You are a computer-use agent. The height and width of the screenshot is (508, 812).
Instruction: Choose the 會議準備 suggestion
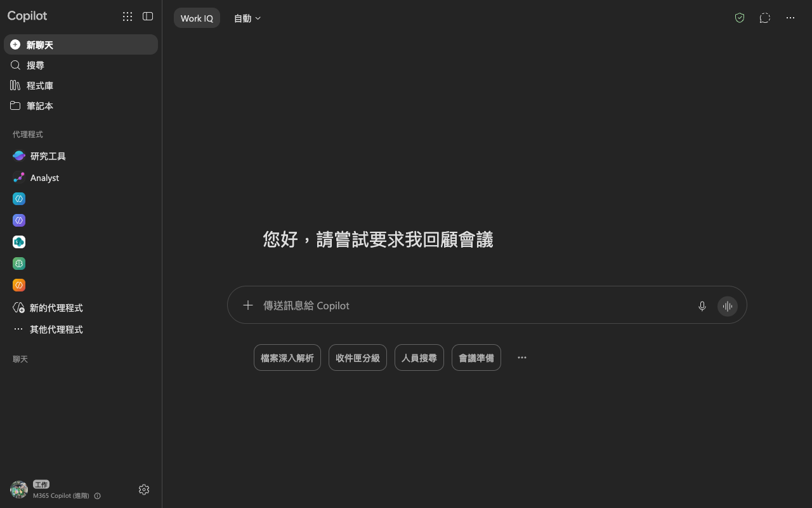click(x=476, y=358)
